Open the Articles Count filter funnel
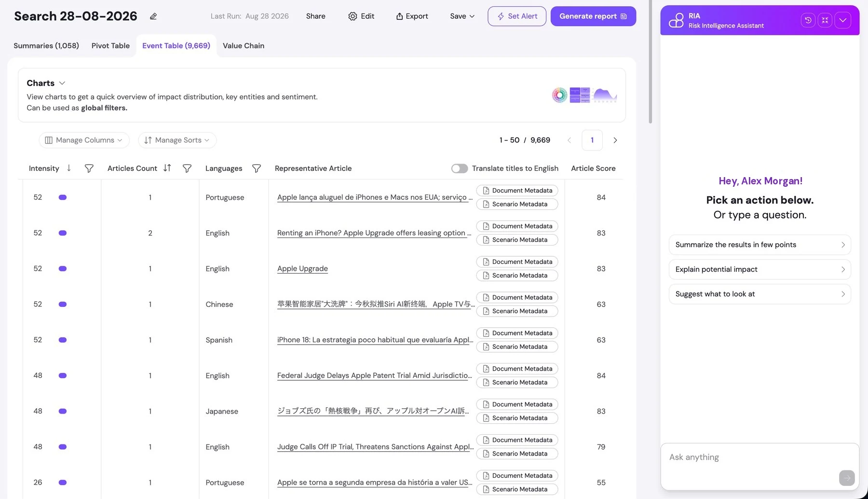The height and width of the screenshot is (499, 868). (187, 168)
